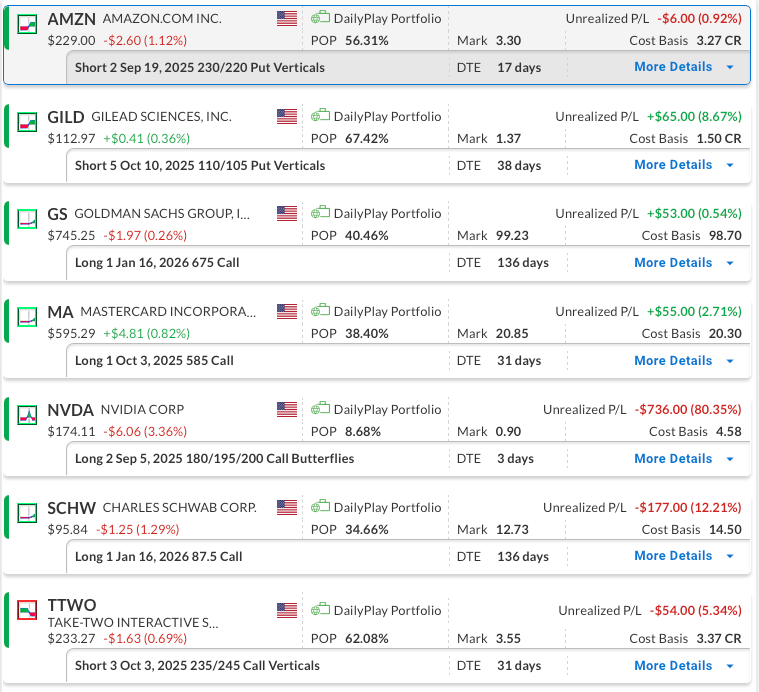Click TTWO Cost Basis 3.37 CR
The image size is (759, 692).
point(719,639)
